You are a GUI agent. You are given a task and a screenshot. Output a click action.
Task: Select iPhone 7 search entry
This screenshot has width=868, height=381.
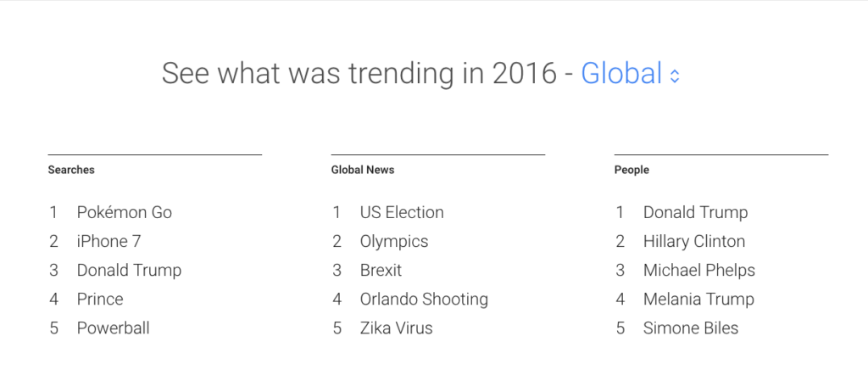tap(109, 242)
